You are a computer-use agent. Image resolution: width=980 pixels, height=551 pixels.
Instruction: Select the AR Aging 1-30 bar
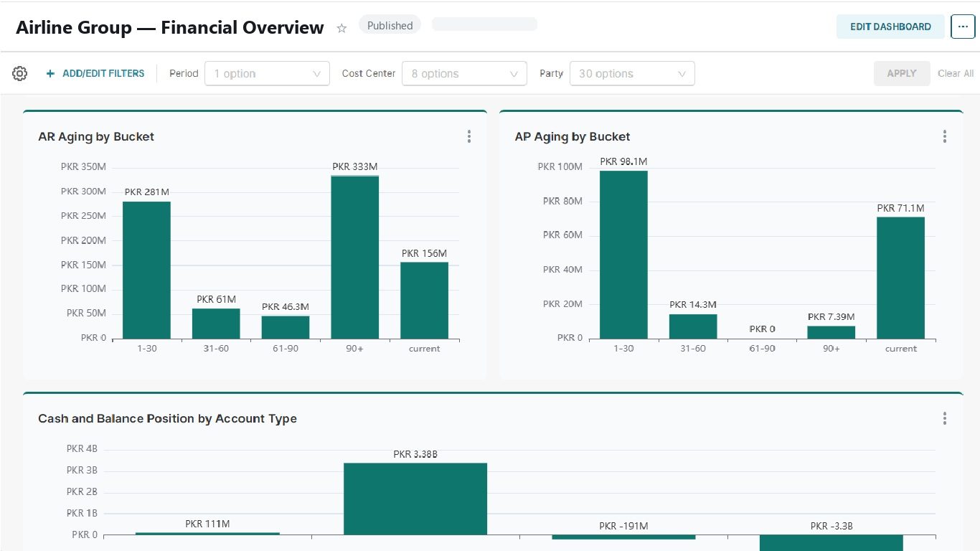[x=146, y=270]
